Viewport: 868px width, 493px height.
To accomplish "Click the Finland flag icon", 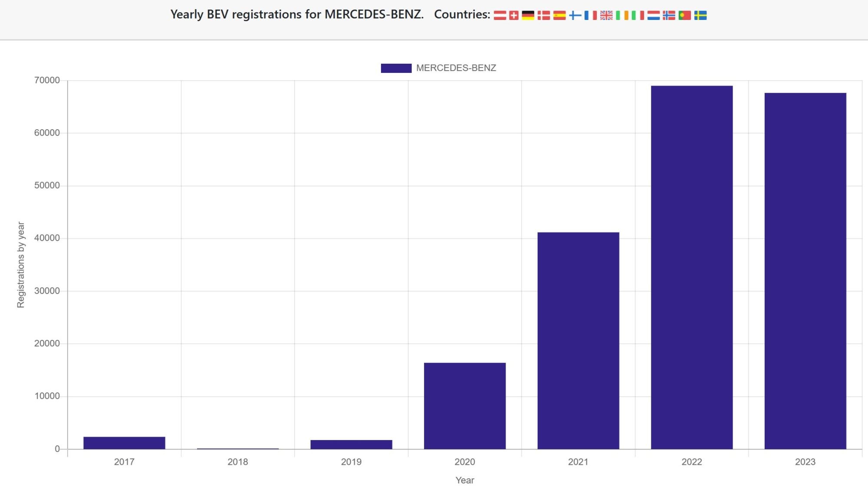I will [x=575, y=16].
